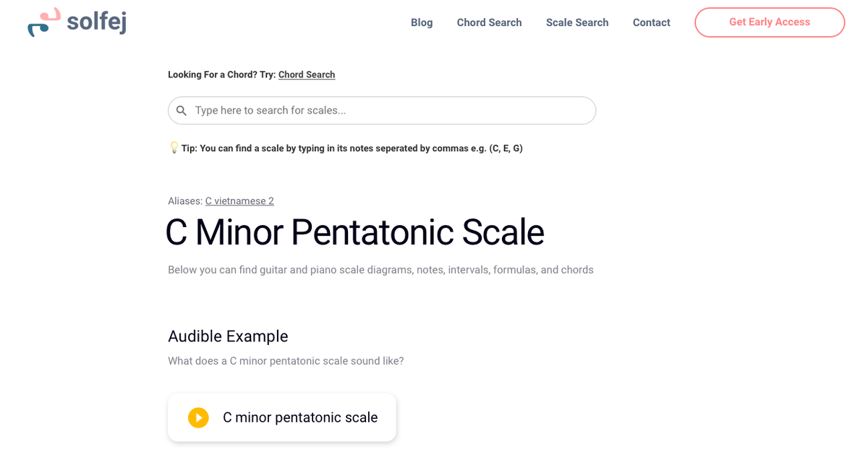Focus the scale search text field
The height and width of the screenshot is (463, 868).
click(391, 111)
